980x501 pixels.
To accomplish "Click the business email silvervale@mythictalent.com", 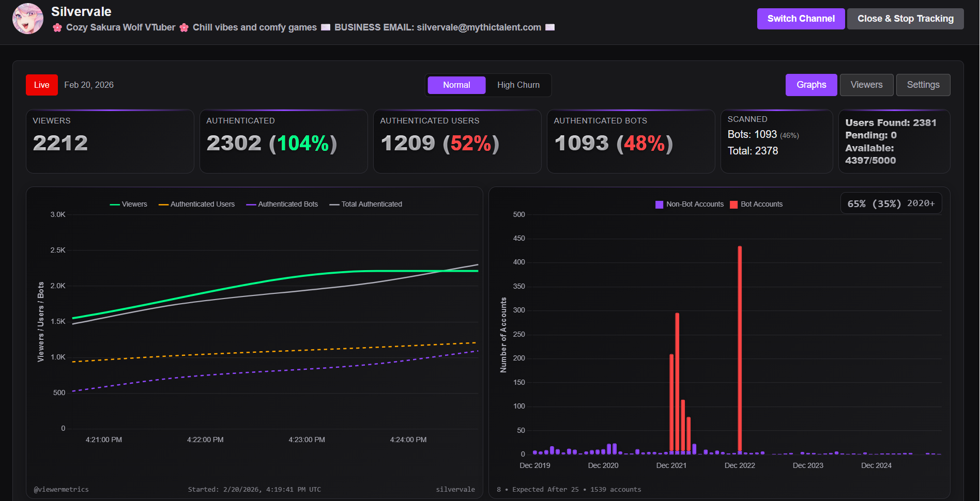I will (479, 27).
